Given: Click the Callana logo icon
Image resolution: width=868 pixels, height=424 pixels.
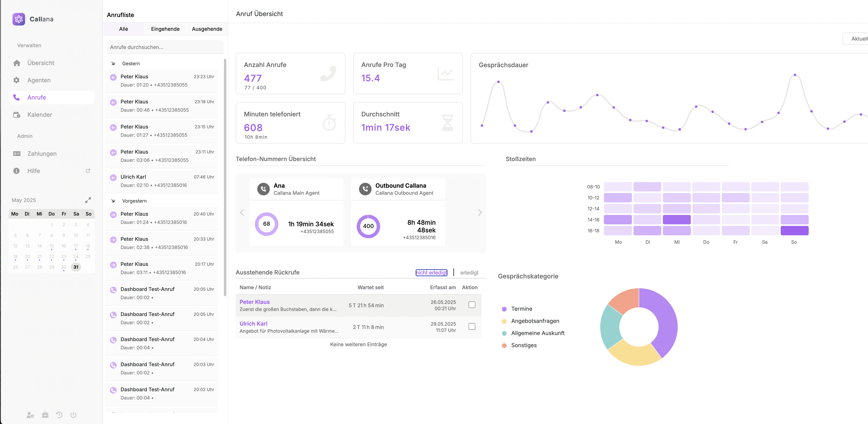Looking at the screenshot, I should click(19, 19).
